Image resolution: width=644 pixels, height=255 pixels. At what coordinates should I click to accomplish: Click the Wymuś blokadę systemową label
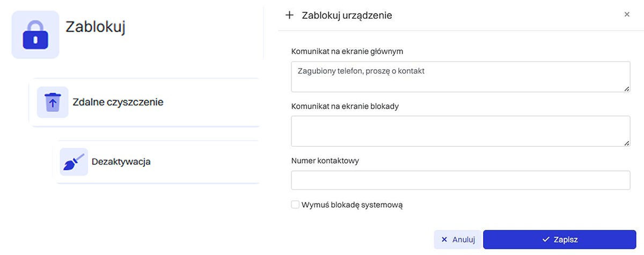click(x=352, y=205)
